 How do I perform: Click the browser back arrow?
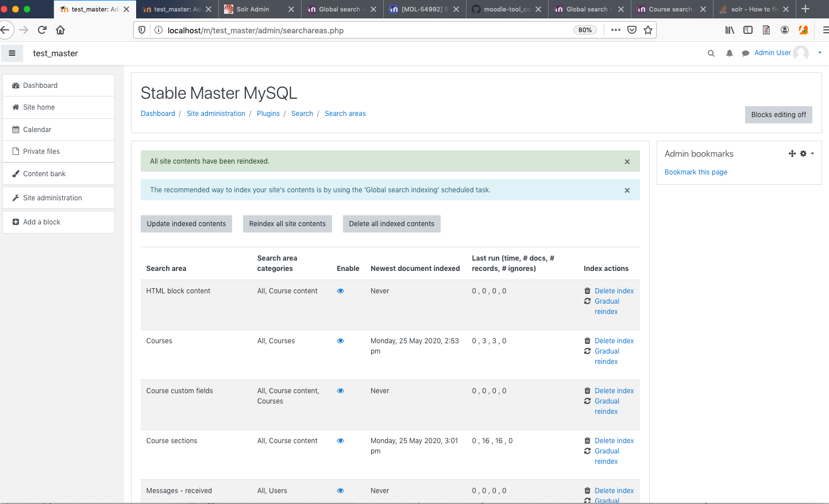[x=5, y=30]
